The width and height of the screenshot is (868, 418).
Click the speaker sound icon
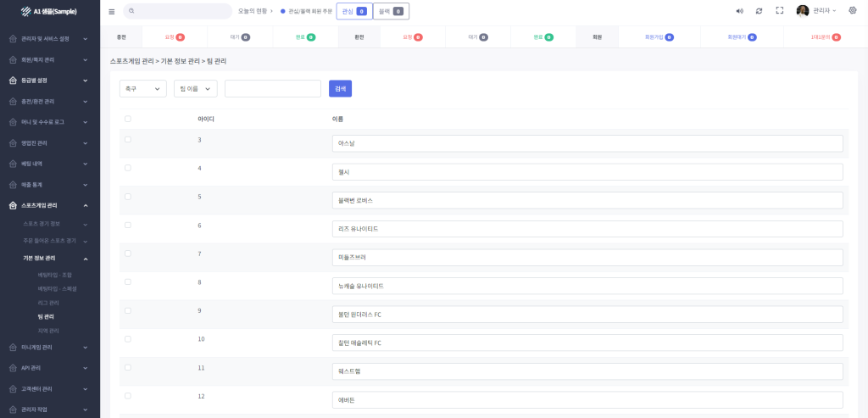click(x=739, y=11)
